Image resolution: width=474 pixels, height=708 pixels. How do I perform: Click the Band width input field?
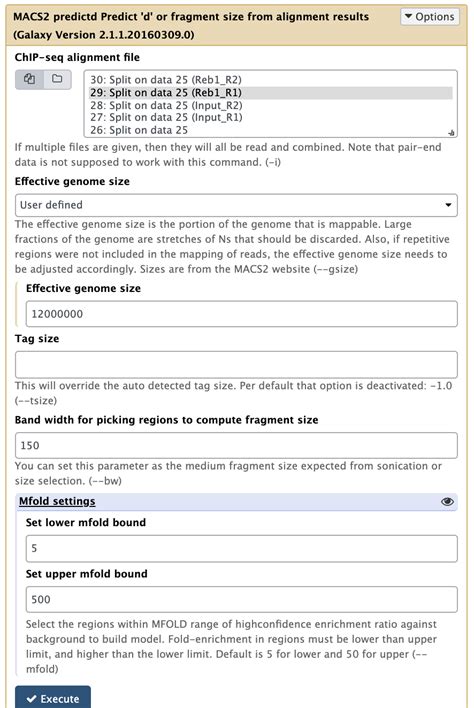(x=236, y=446)
